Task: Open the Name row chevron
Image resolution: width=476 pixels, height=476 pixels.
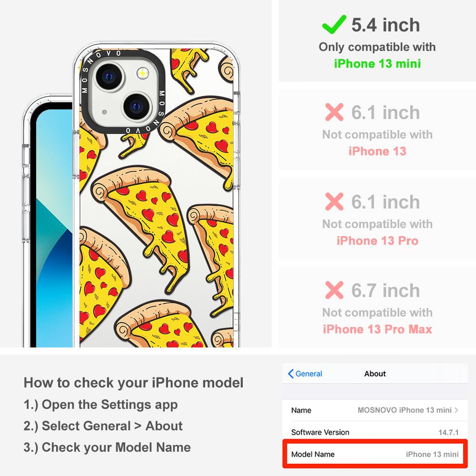Action: (x=456, y=410)
